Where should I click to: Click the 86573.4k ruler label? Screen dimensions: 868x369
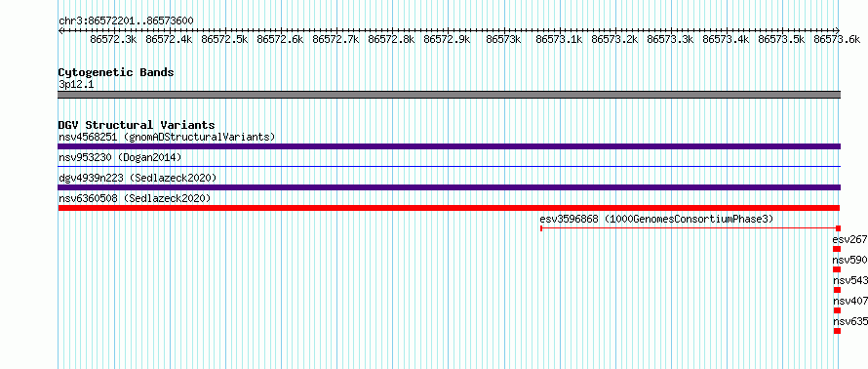(726, 39)
